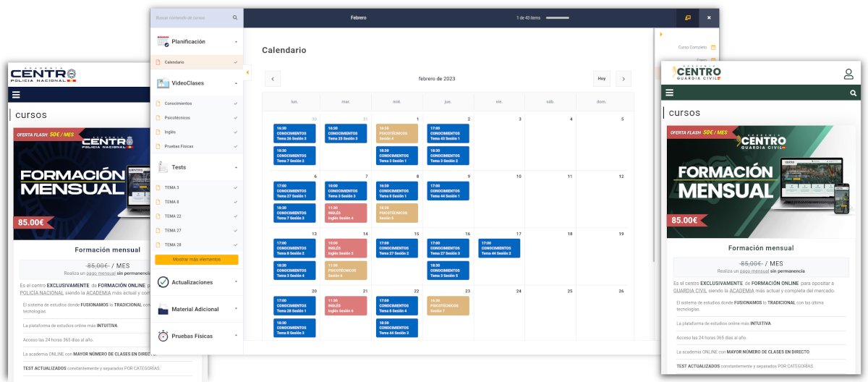868x382 pixels.
Task: Open the user profile icon on Guardia Civil page
Action: (848, 74)
